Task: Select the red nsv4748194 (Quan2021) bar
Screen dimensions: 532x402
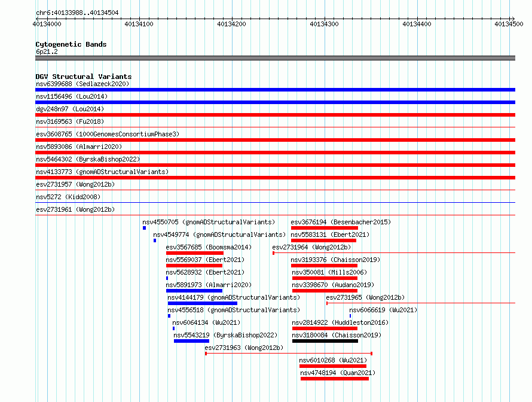Action: 335,379
